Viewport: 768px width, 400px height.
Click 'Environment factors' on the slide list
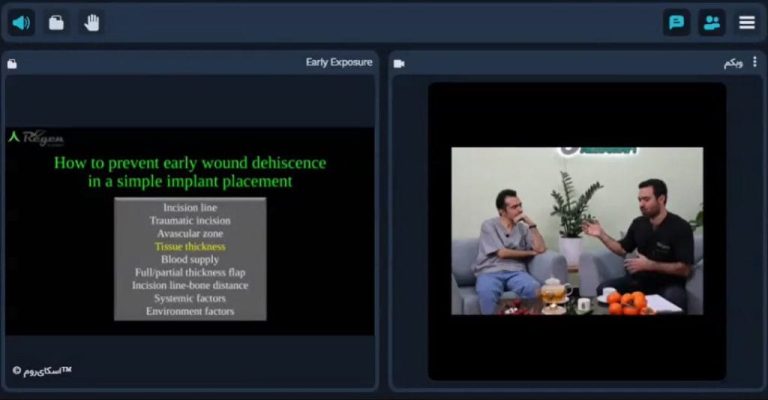point(190,311)
